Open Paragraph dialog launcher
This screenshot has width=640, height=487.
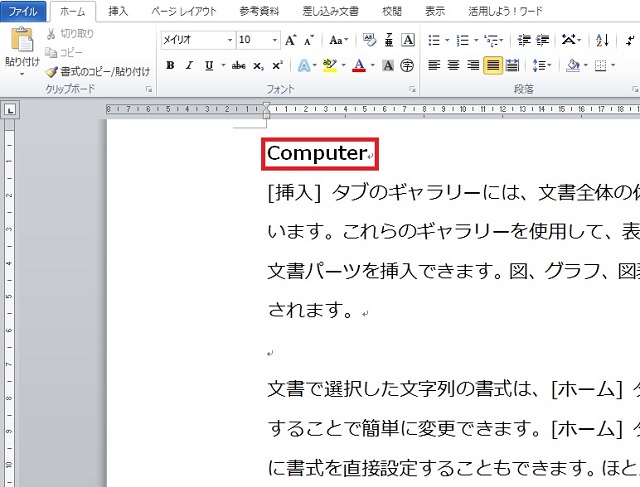[x=635, y=89]
